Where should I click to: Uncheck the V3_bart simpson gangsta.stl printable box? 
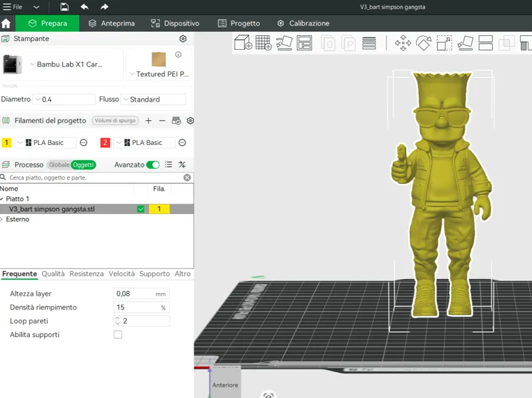141,209
